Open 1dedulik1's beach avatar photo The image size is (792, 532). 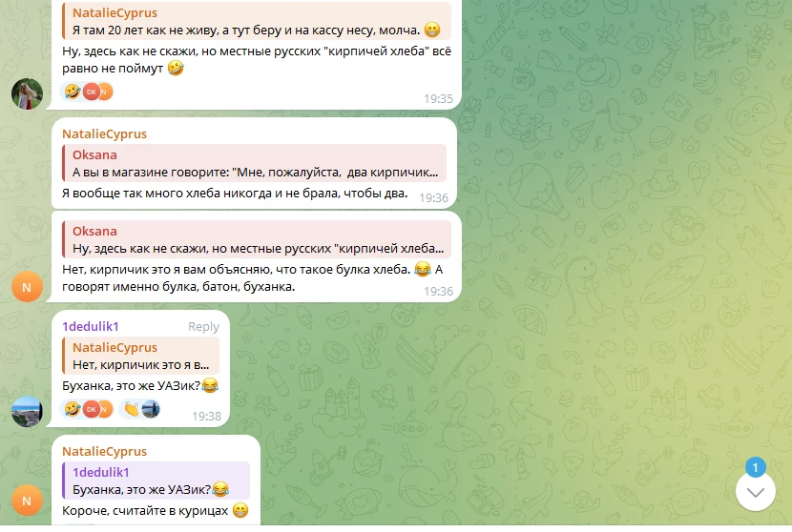coord(27,411)
